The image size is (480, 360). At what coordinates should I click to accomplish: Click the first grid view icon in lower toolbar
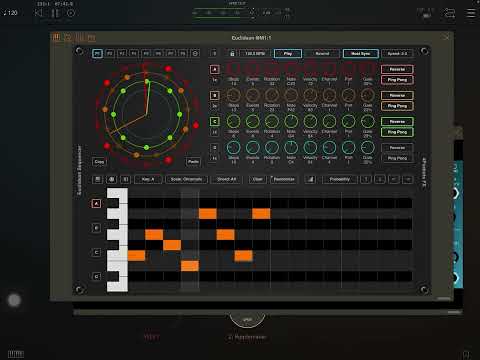pyautogui.click(x=98, y=179)
